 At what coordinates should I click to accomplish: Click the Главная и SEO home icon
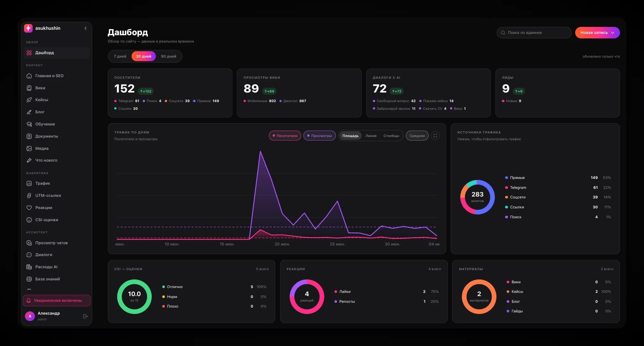click(29, 76)
